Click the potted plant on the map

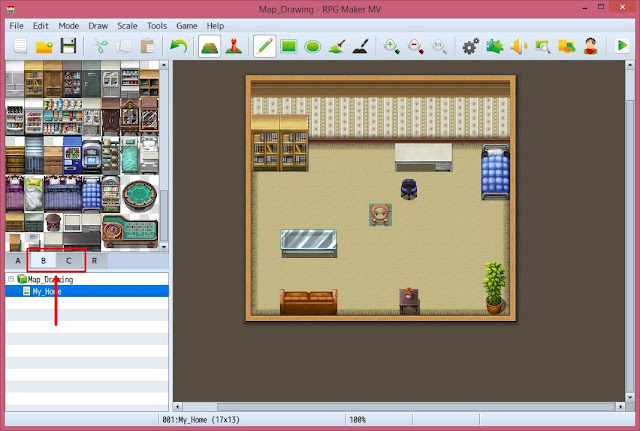pos(494,288)
